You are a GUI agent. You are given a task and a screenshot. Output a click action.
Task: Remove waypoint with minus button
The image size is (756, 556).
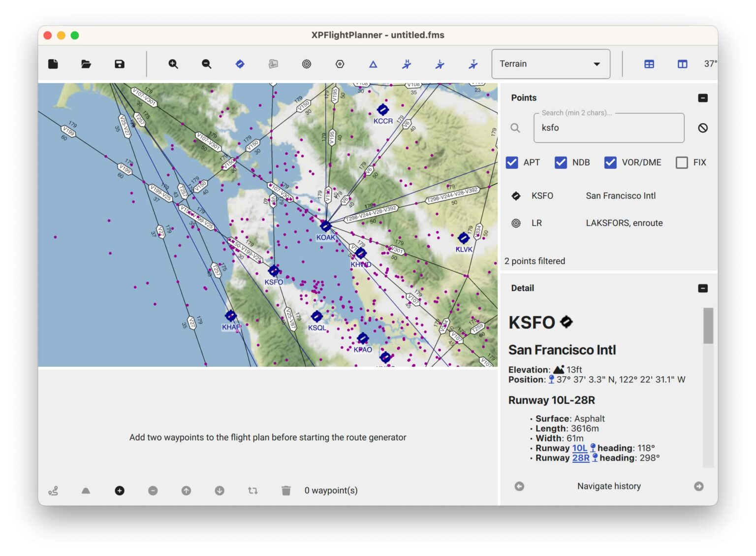click(x=153, y=491)
